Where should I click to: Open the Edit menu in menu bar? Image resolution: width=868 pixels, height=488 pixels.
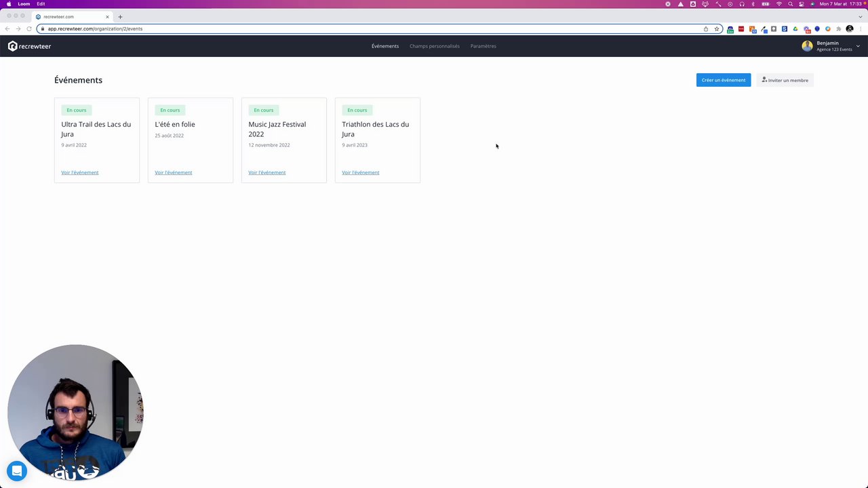(41, 4)
